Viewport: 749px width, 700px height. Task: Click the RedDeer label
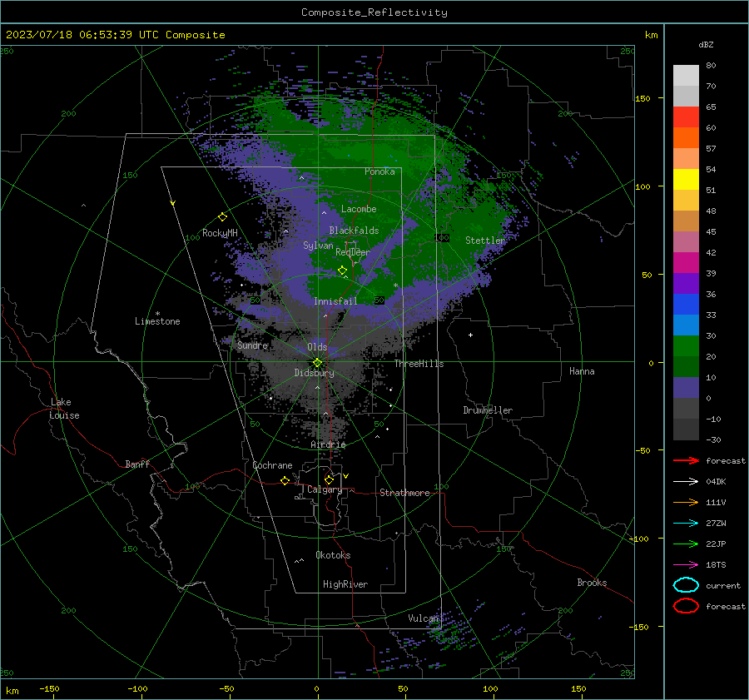coord(353,252)
